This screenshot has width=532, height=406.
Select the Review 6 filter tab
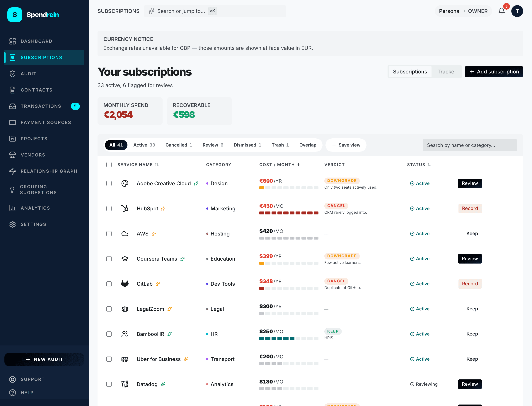[x=213, y=145]
